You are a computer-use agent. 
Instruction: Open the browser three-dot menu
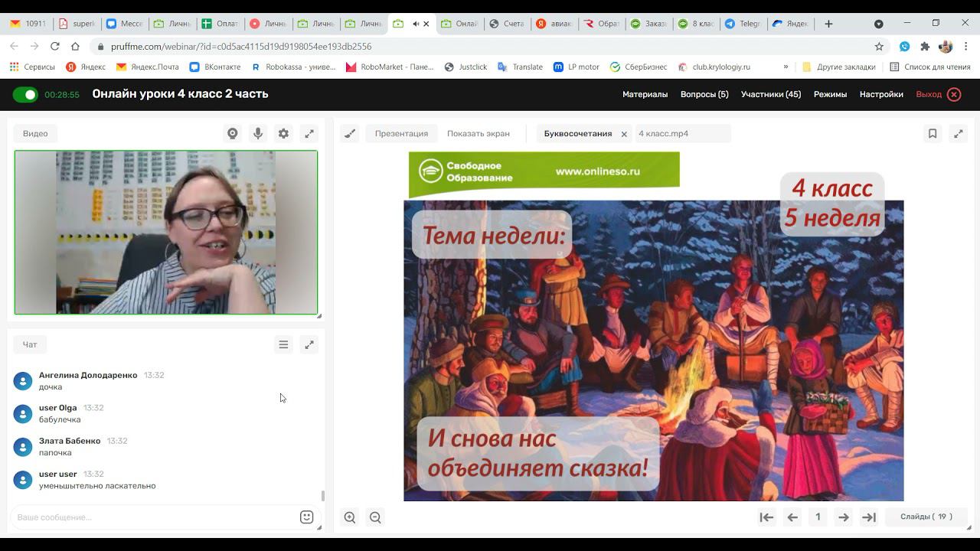(966, 47)
